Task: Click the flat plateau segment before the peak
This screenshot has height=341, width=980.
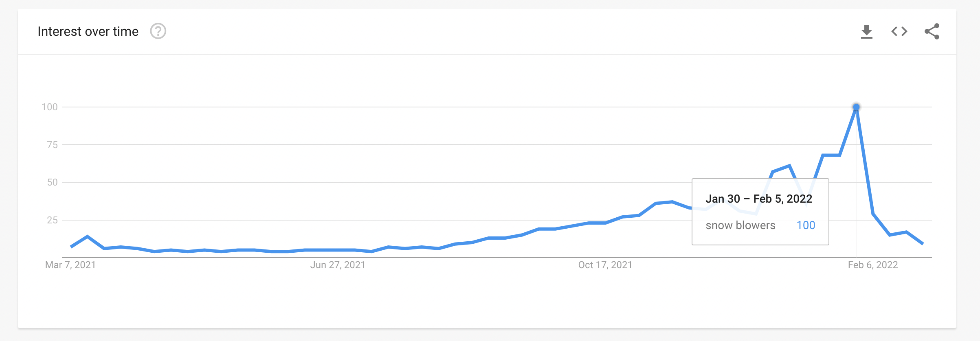Action: [831, 155]
